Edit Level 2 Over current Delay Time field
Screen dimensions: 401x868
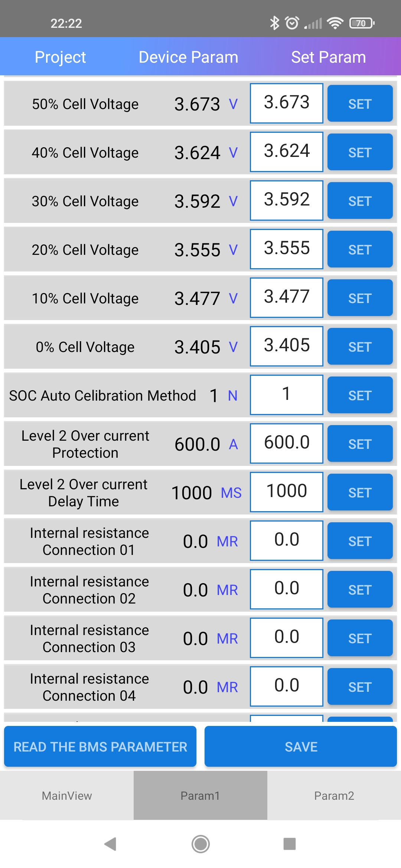(x=287, y=491)
